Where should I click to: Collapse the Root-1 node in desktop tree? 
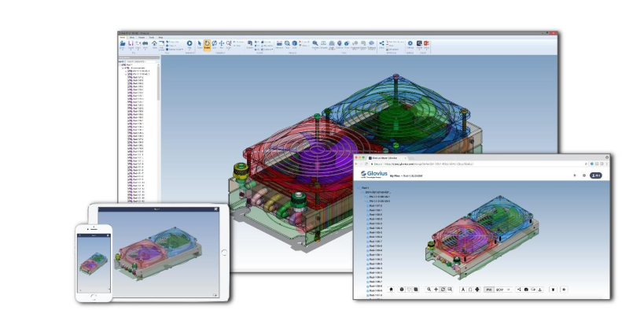(x=120, y=65)
